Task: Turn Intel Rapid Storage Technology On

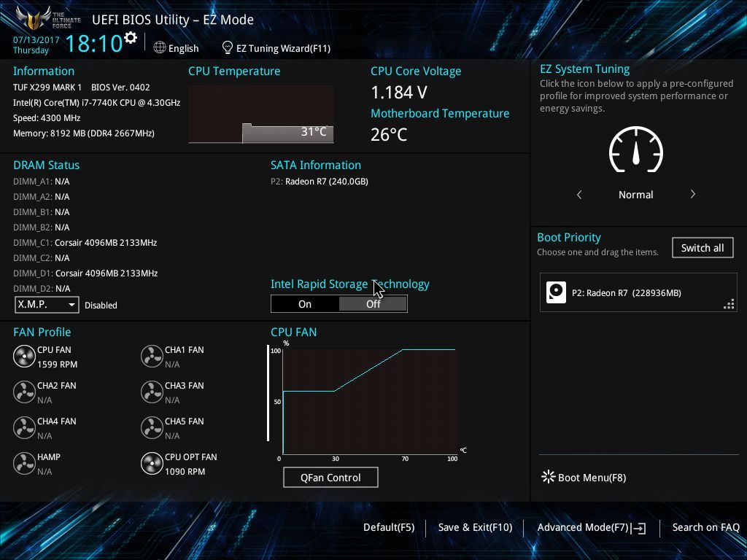Action: tap(305, 304)
